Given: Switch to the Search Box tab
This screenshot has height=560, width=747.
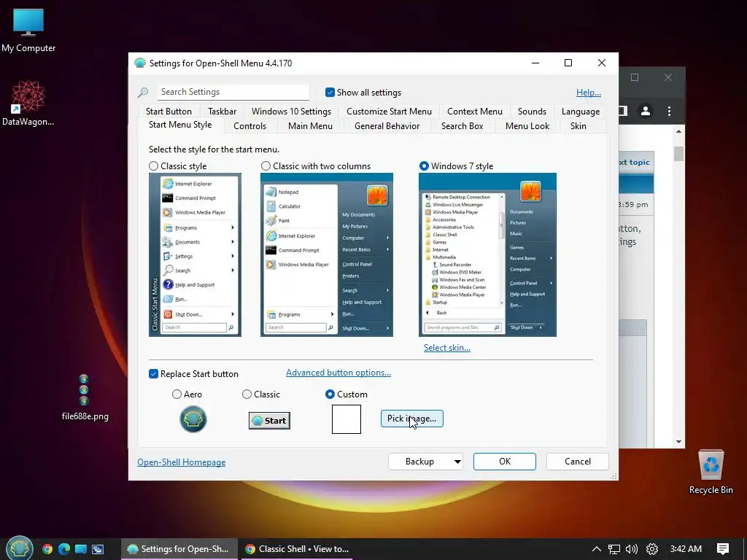Looking at the screenshot, I should click(462, 126).
